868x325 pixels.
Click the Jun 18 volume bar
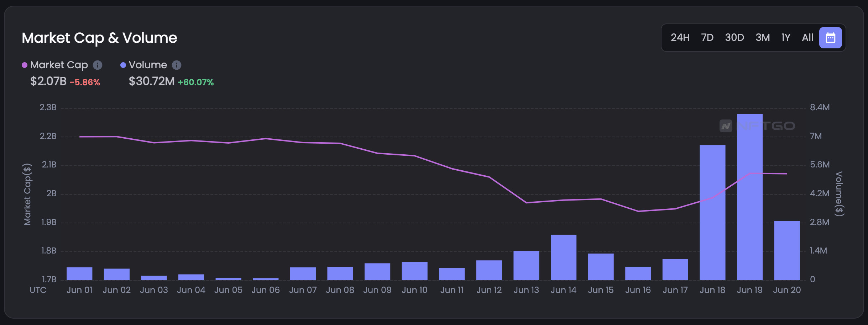(x=712, y=213)
